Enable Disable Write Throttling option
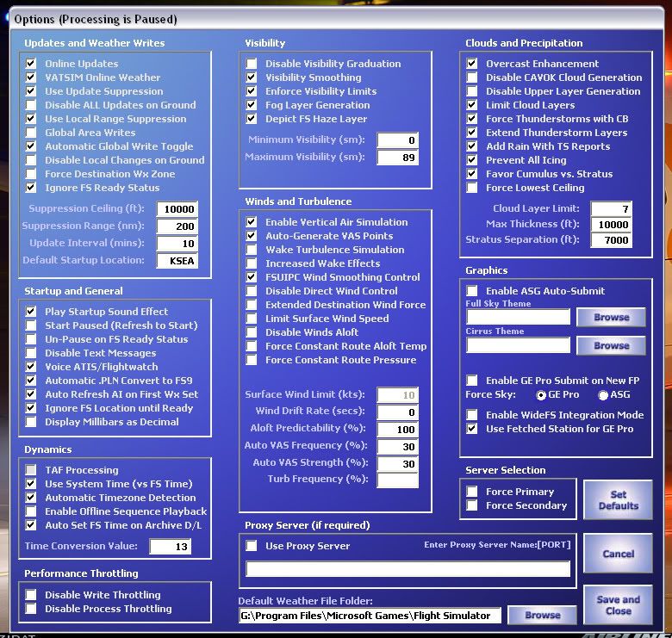Viewport: 672px width, 638px height. [31, 595]
